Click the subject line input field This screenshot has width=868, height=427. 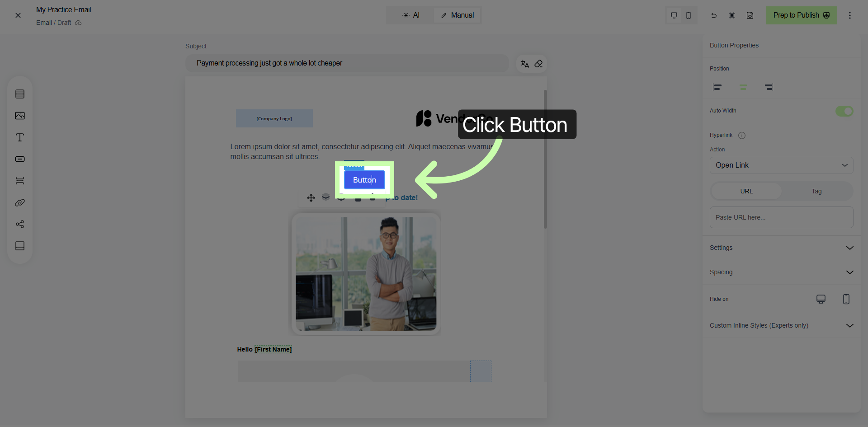347,63
